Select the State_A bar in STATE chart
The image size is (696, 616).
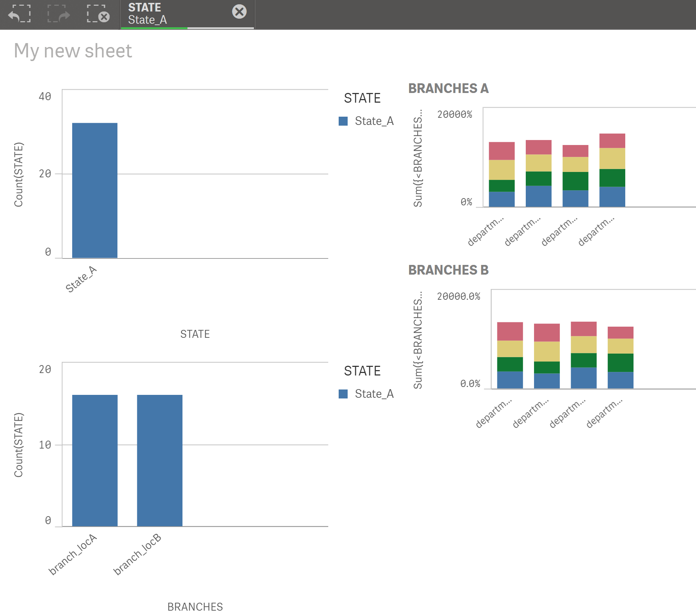(95, 190)
